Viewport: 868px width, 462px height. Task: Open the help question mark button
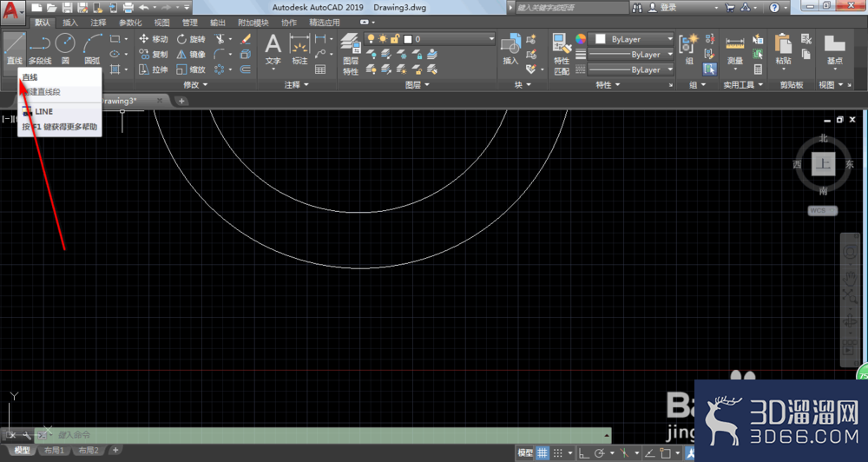pyautogui.click(x=774, y=8)
